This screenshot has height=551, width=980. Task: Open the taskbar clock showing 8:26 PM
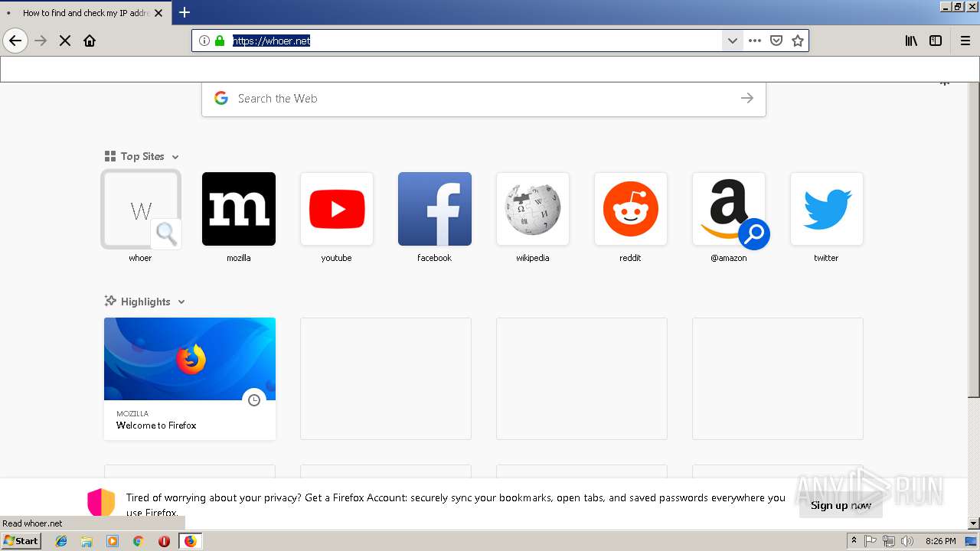(x=941, y=541)
